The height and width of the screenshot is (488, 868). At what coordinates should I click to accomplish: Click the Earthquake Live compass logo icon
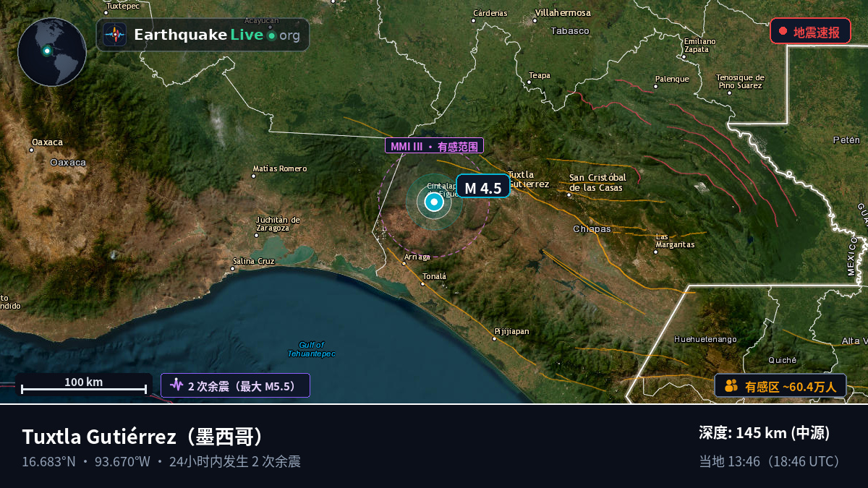point(115,35)
